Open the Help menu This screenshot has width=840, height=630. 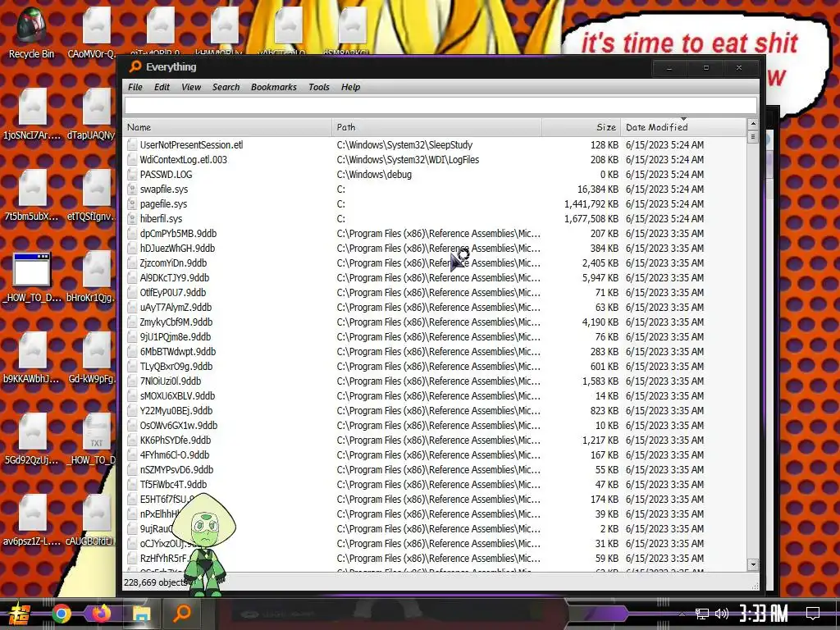pyautogui.click(x=350, y=87)
